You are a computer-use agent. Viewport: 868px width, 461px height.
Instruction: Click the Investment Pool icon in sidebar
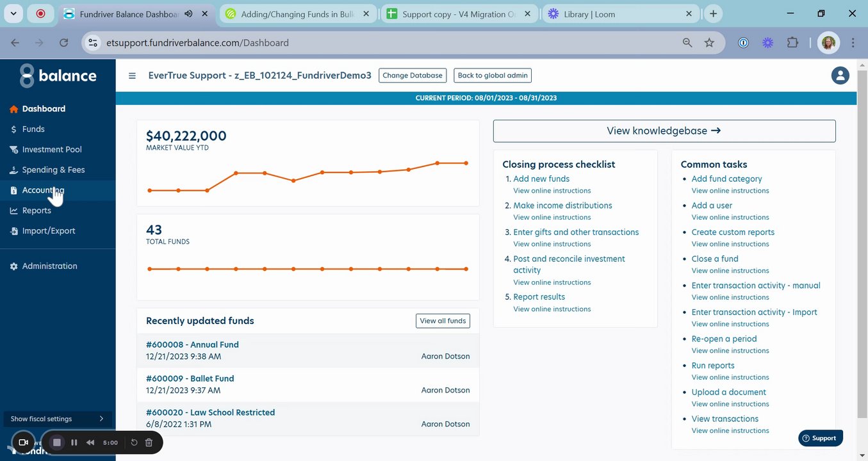click(13, 150)
